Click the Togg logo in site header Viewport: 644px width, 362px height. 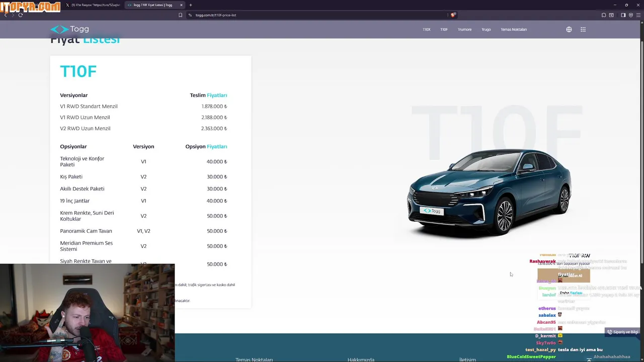69,29
